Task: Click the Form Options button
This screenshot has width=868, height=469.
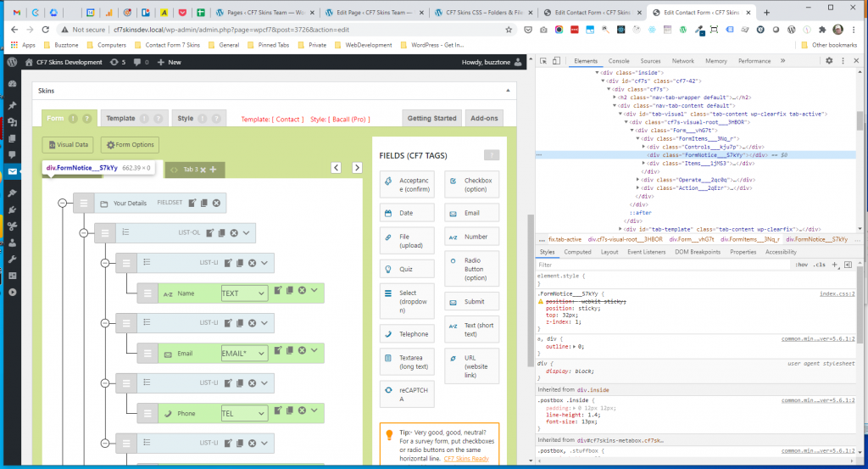Action: 130,145
